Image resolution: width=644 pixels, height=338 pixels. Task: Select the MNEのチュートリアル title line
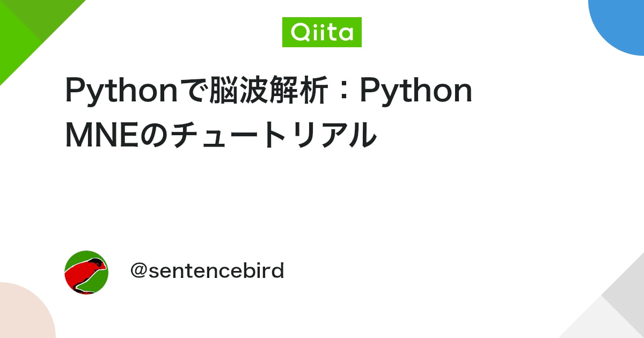(x=221, y=134)
